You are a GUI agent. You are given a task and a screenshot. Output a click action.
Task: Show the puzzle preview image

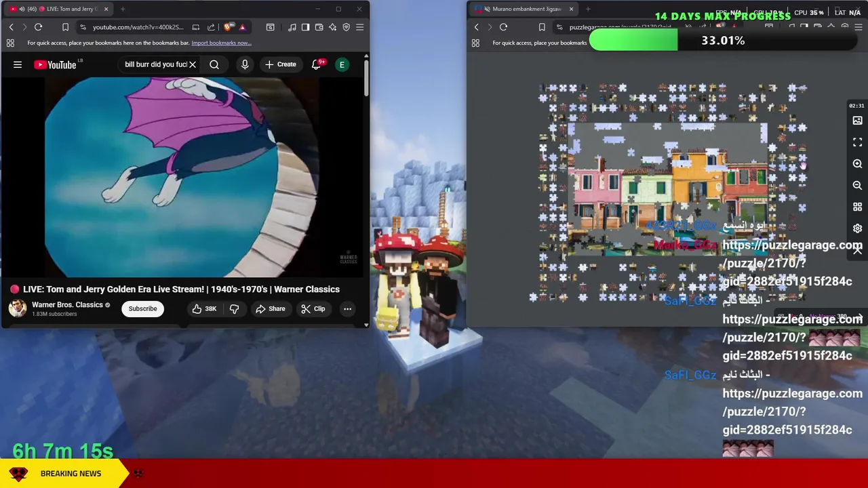(857, 121)
